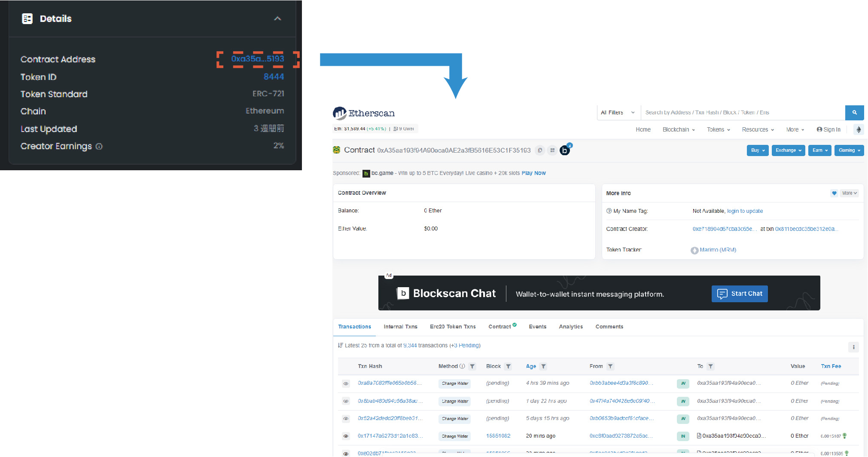Collapse the Details panel with chevron
The height and width of the screenshot is (457, 868).
coord(277,18)
